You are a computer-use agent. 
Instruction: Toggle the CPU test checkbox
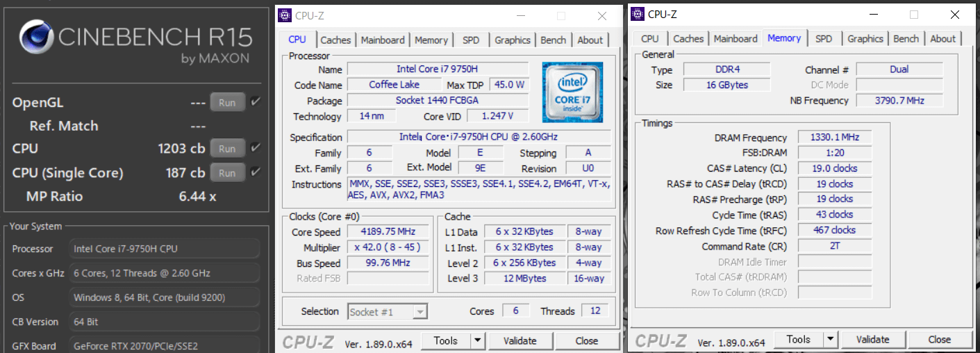coord(256,147)
